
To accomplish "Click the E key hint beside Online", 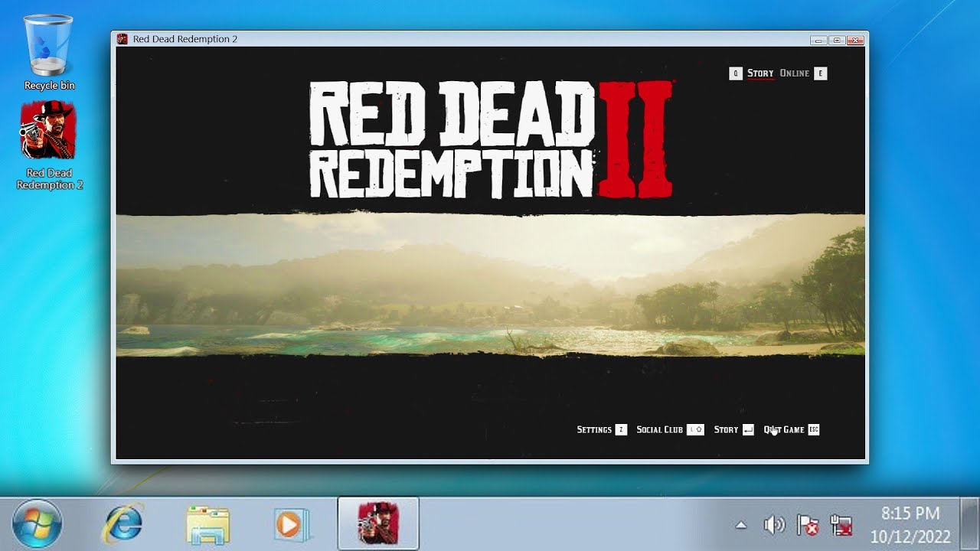I will coord(821,73).
